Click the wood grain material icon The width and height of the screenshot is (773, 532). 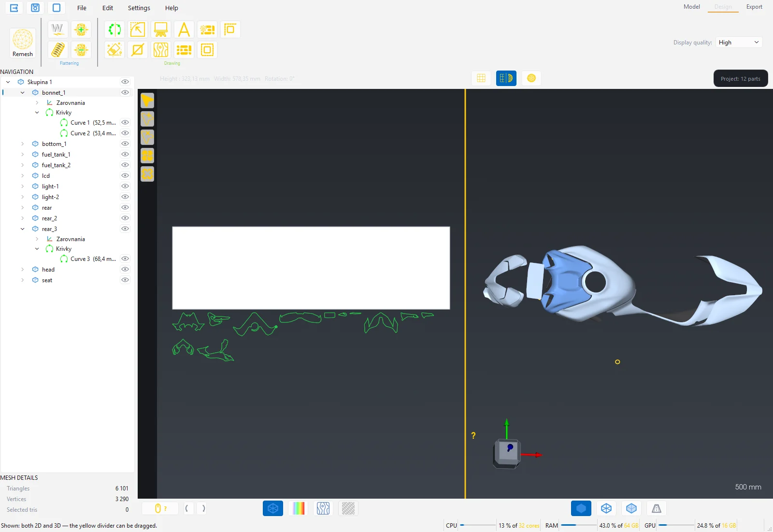[x=161, y=50]
